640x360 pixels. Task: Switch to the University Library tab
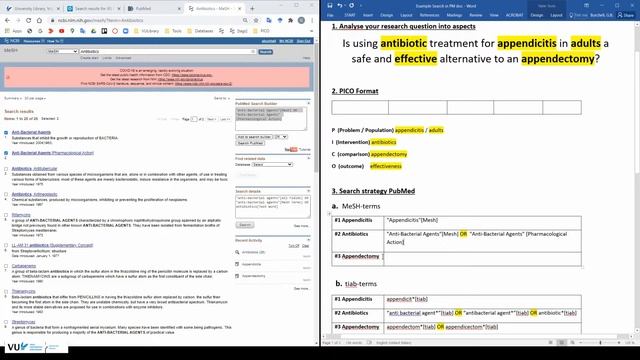(x=32, y=9)
